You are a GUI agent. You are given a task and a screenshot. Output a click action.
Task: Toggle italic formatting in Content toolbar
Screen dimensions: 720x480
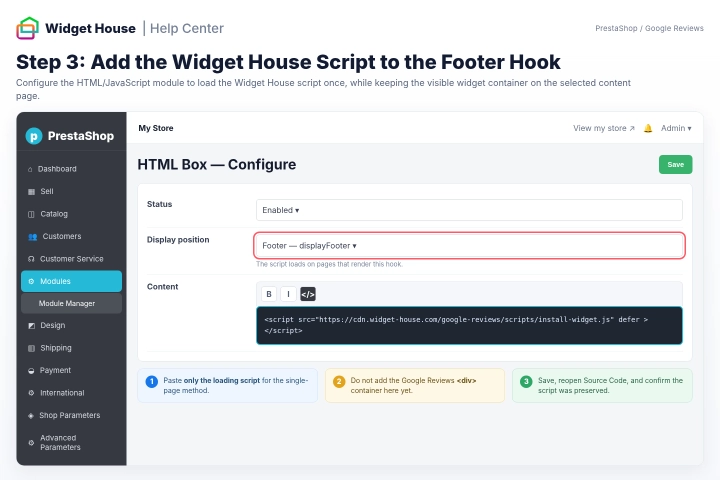pyautogui.click(x=288, y=294)
